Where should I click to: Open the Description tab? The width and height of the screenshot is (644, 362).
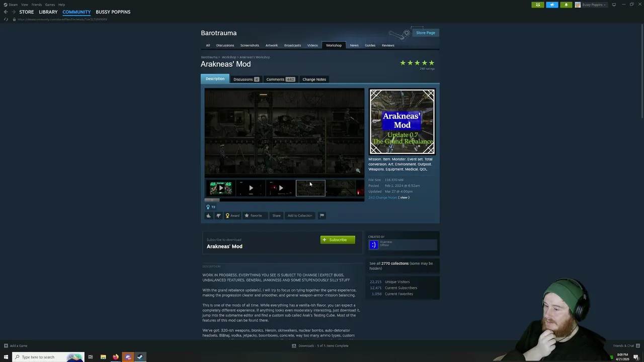215,79
